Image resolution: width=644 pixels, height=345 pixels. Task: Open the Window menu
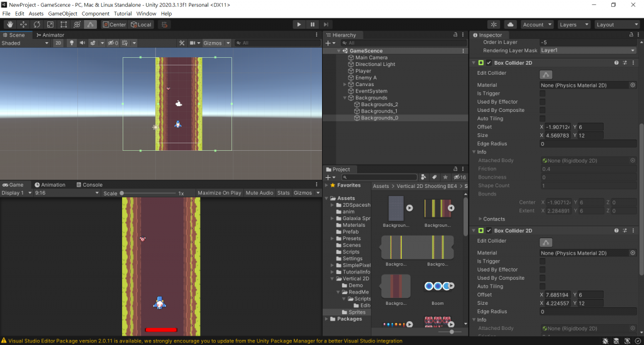(146, 14)
